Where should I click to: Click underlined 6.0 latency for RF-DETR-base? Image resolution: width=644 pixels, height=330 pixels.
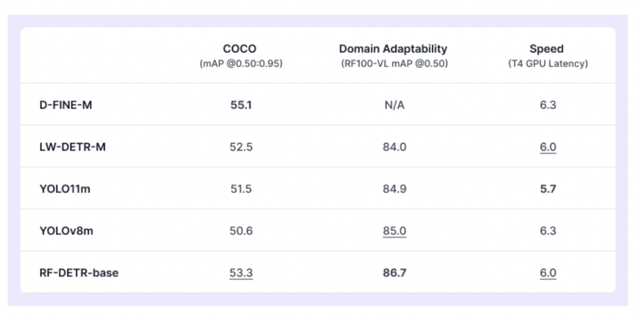(x=548, y=273)
